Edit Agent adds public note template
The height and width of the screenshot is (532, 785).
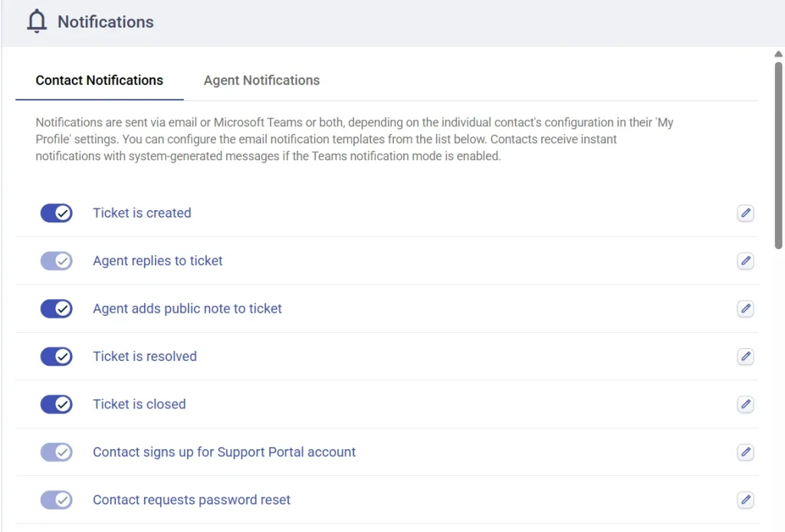pyautogui.click(x=745, y=309)
